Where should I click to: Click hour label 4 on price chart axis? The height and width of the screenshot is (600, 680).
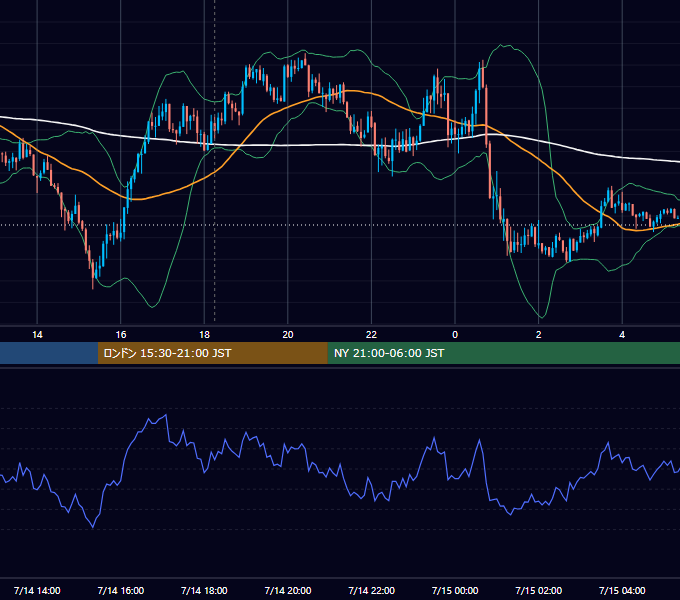point(622,334)
